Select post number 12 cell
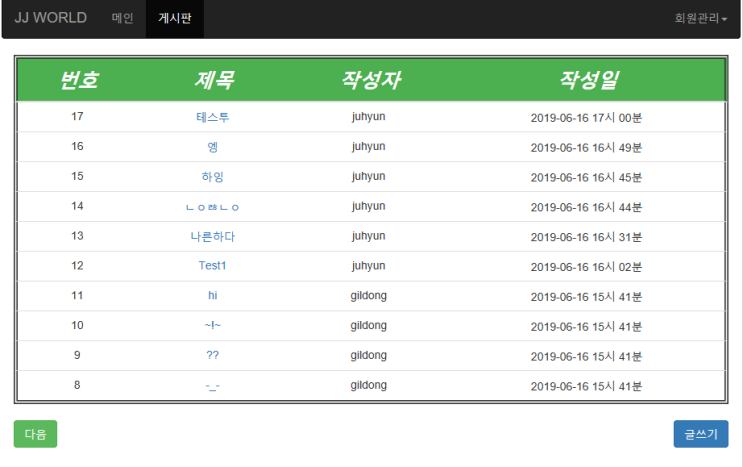This screenshot has width=743, height=467. 77,266
